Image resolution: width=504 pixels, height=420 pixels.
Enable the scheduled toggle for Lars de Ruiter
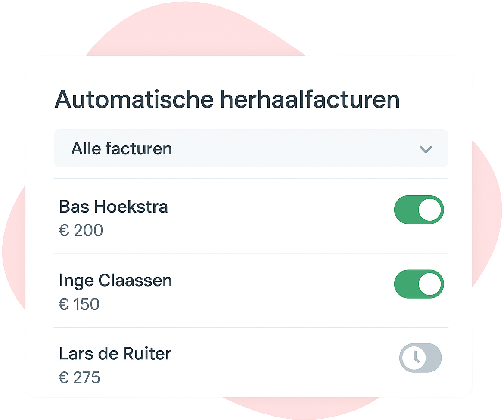420,358
